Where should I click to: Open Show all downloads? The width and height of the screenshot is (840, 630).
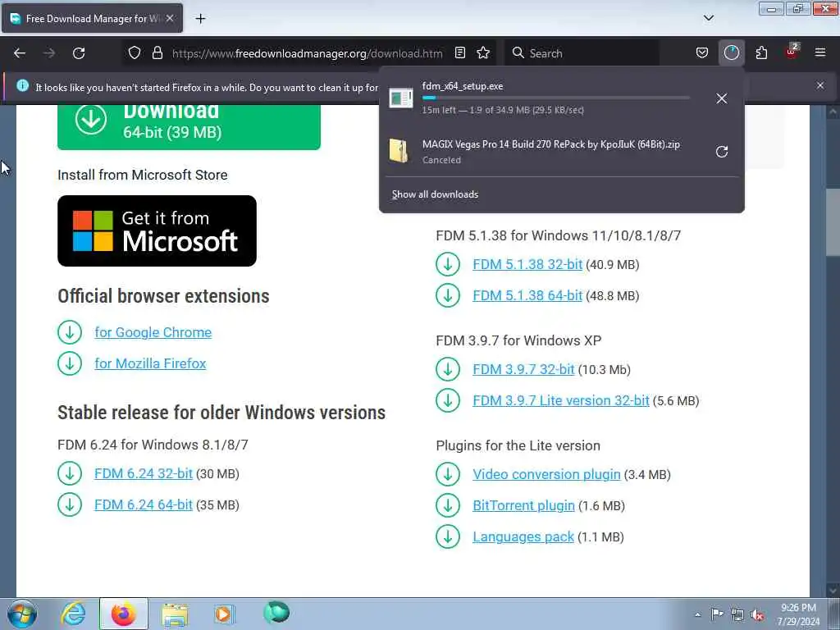coord(435,194)
